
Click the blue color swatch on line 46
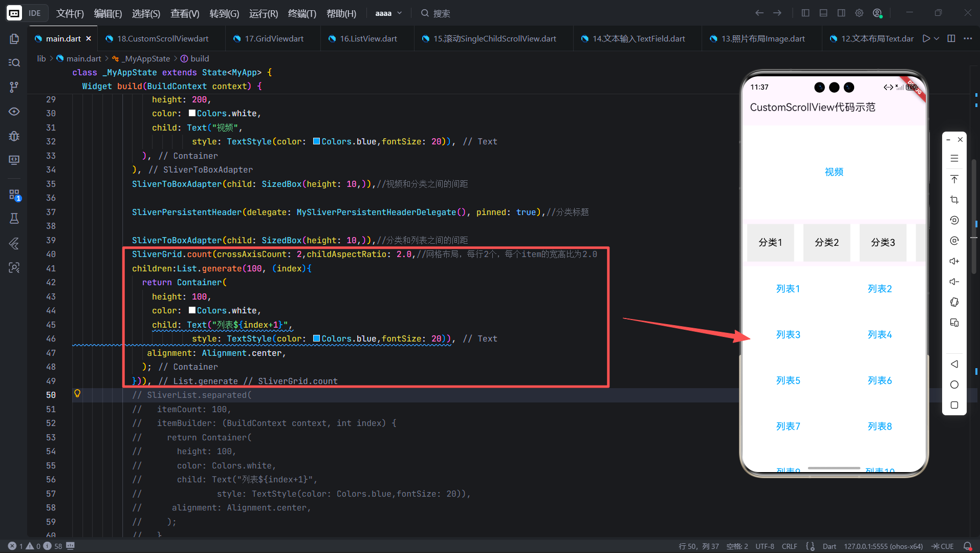pos(317,338)
